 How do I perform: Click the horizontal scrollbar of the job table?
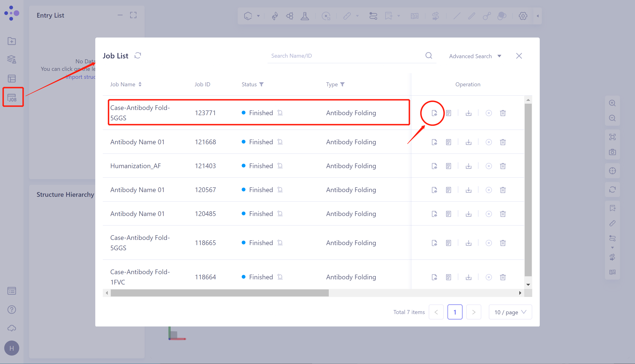coord(220,293)
